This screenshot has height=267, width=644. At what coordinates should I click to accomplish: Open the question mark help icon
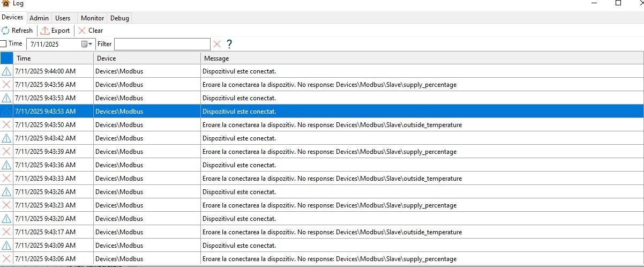coord(229,44)
